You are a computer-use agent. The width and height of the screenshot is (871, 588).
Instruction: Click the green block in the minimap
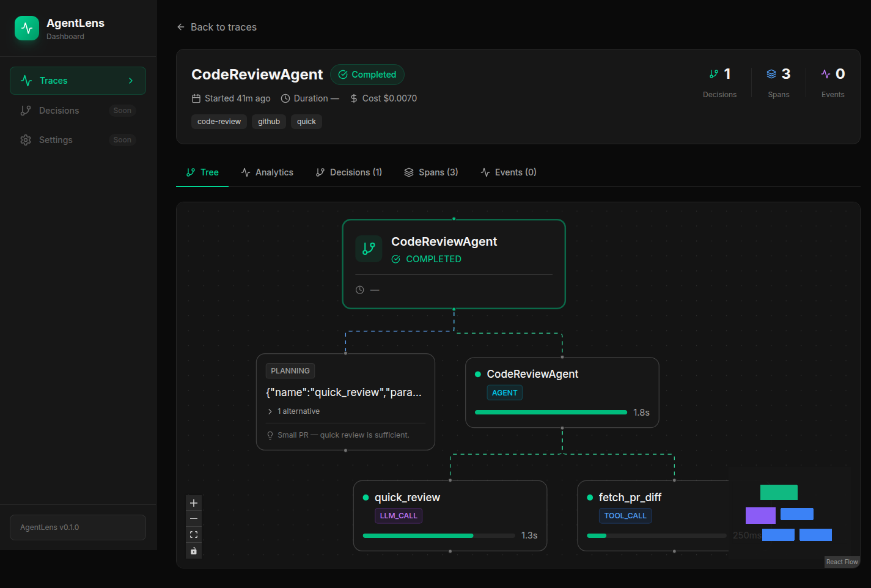779,492
